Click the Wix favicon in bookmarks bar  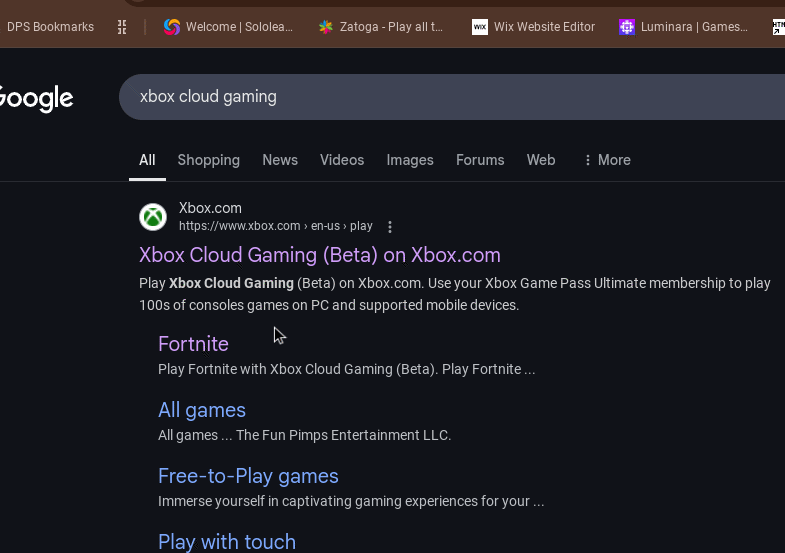480,27
